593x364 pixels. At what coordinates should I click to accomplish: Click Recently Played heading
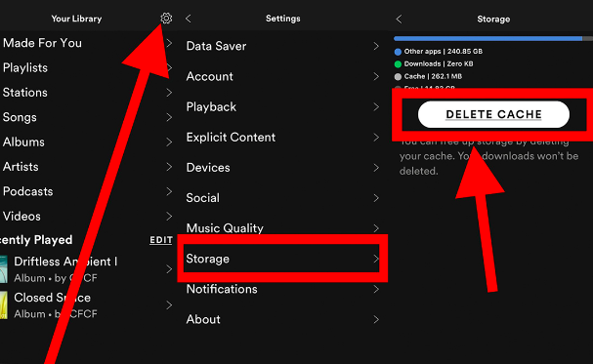click(x=36, y=240)
